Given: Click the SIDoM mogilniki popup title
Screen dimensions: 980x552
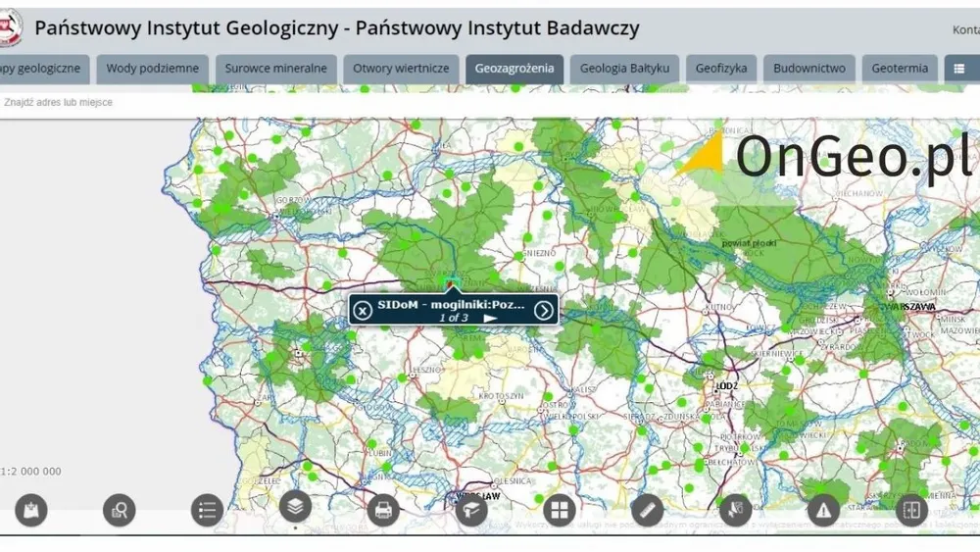Looking at the screenshot, I should 451,305.
